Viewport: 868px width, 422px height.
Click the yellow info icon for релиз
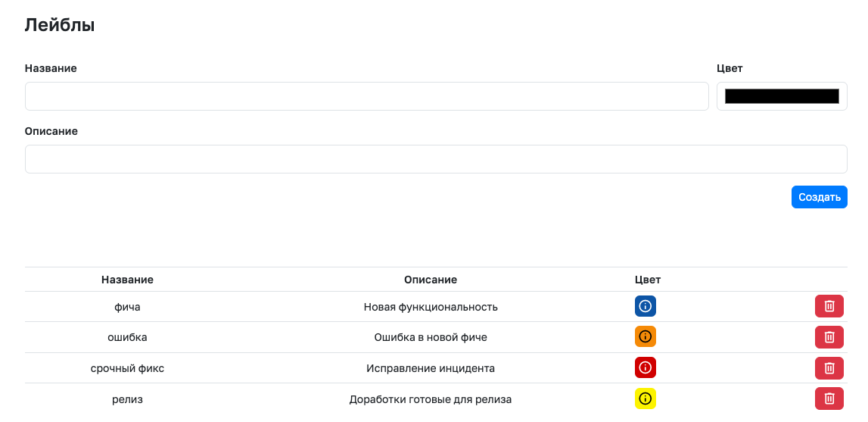[645, 399]
